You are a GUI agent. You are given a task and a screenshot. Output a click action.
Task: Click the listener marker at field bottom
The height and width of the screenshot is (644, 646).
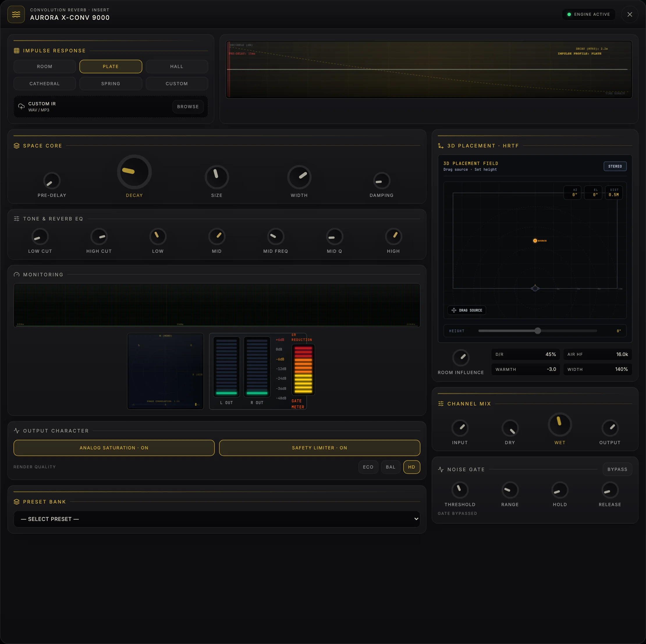pyautogui.click(x=535, y=288)
